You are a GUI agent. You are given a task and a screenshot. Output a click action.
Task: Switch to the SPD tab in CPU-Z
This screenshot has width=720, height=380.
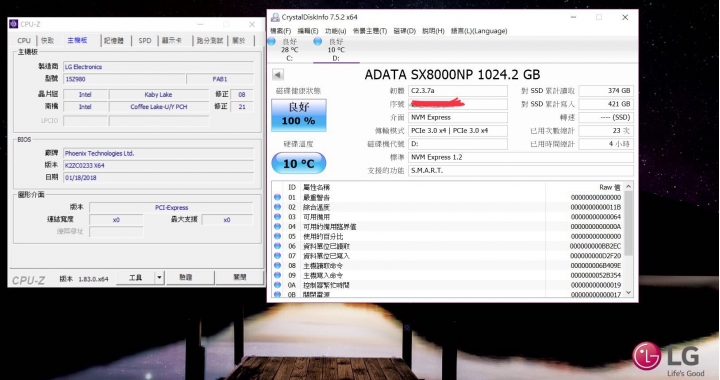(x=145, y=40)
